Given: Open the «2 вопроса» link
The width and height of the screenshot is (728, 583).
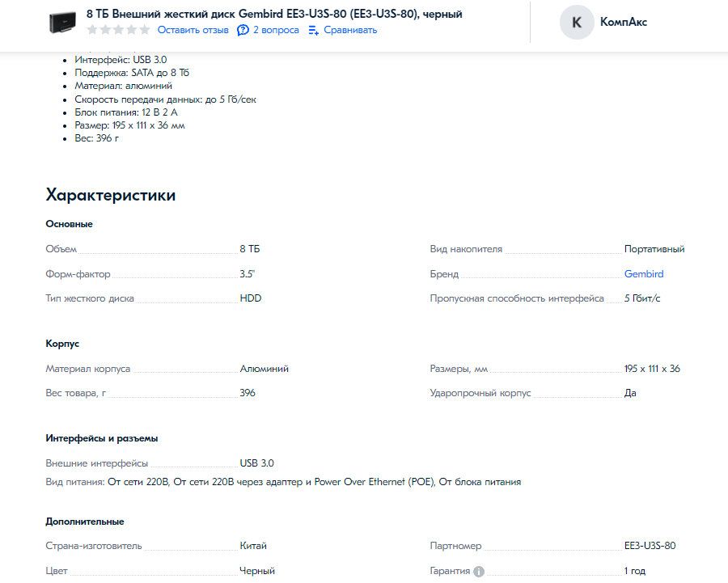Looking at the screenshot, I should point(276,30).
